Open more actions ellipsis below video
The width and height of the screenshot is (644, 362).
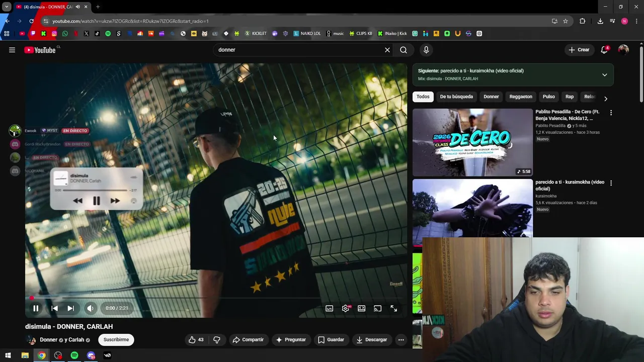(401, 340)
